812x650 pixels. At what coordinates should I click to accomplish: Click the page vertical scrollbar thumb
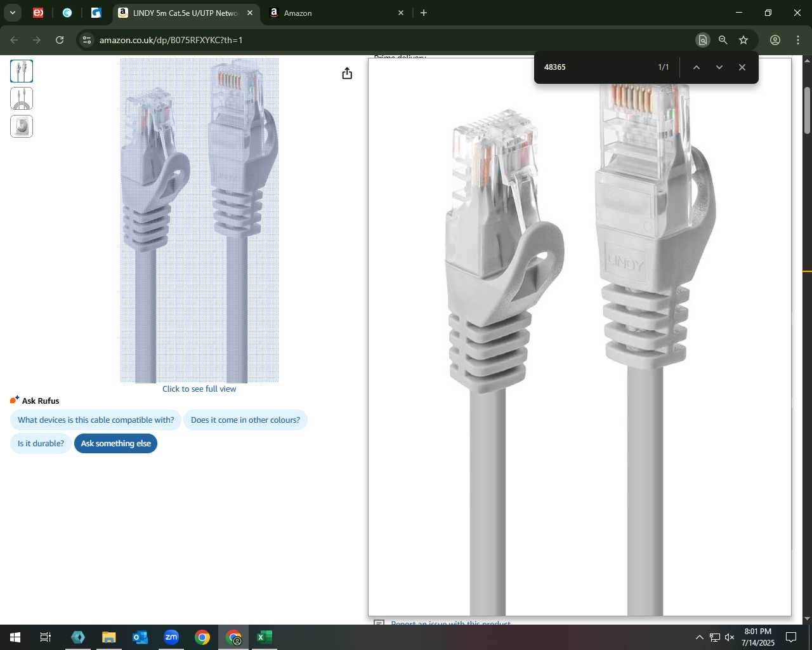click(x=807, y=110)
